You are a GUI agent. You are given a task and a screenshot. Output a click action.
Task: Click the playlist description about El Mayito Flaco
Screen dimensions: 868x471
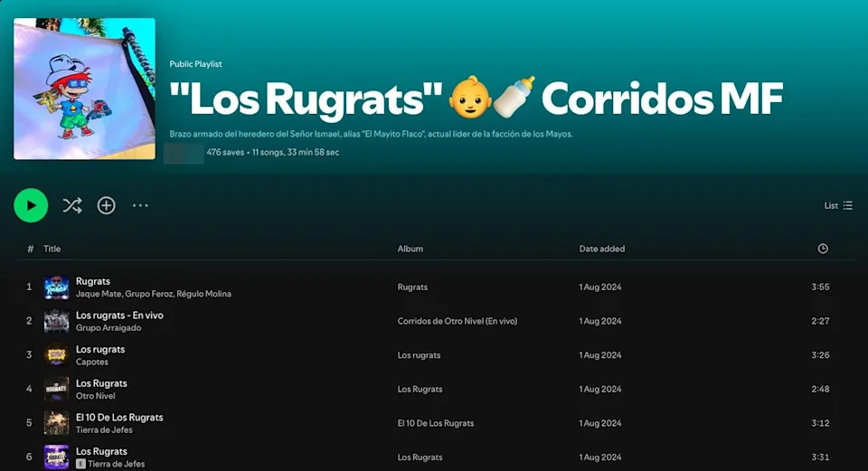pyautogui.click(x=371, y=134)
